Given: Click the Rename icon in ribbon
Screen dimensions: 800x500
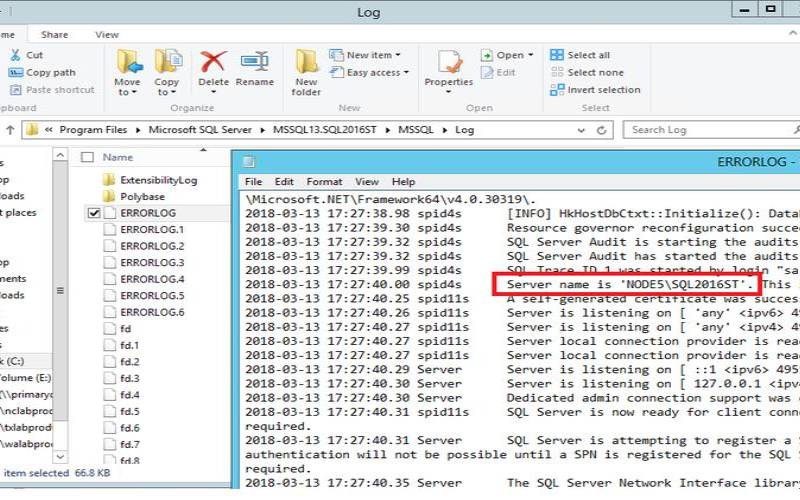Looking at the screenshot, I should tap(255, 64).
